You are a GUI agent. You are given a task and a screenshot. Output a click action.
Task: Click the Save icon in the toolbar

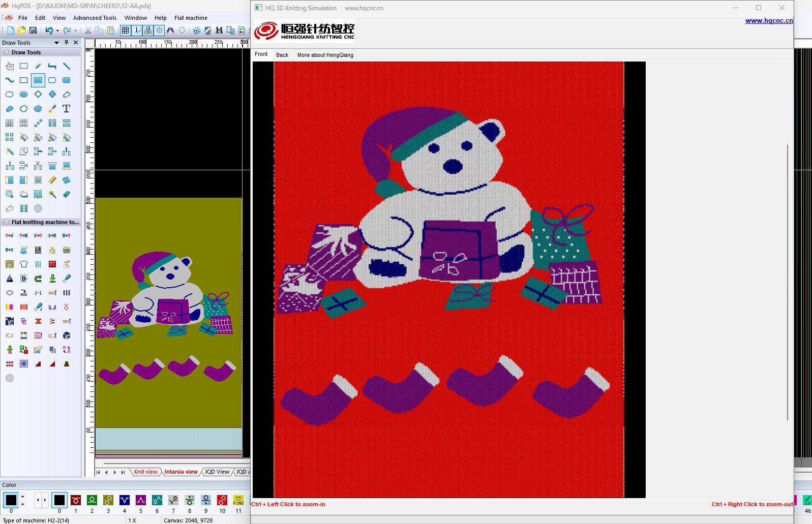(x=33, y=30)
